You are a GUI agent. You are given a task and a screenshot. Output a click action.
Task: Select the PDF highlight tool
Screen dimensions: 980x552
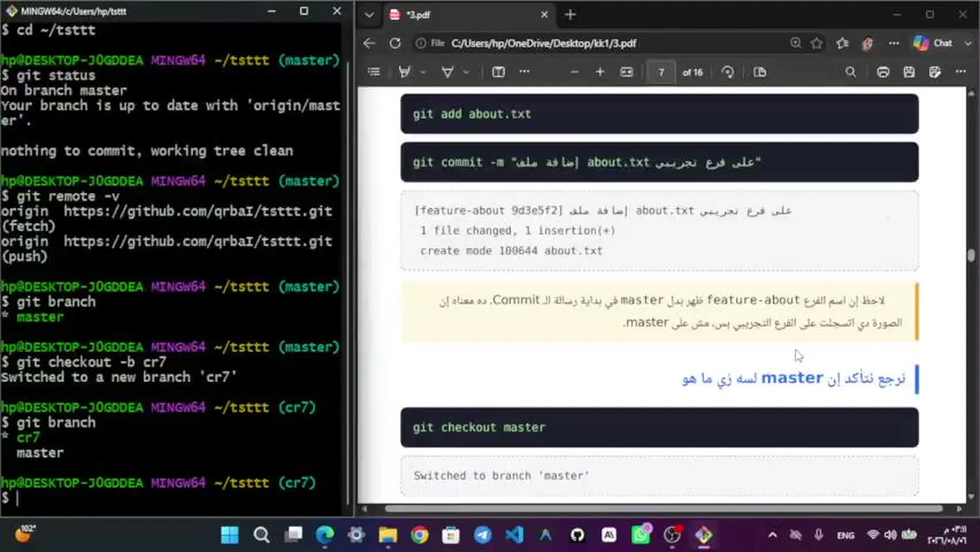coord(404,72)
